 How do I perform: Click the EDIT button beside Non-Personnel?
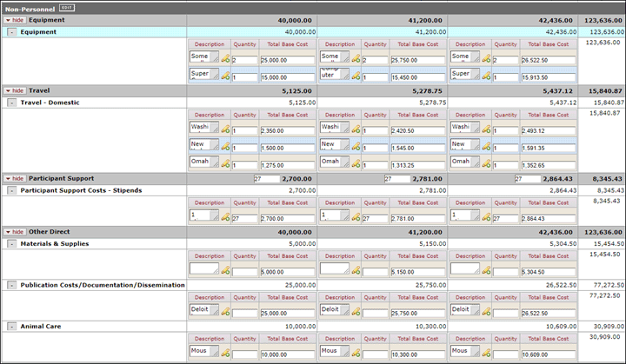67,8
